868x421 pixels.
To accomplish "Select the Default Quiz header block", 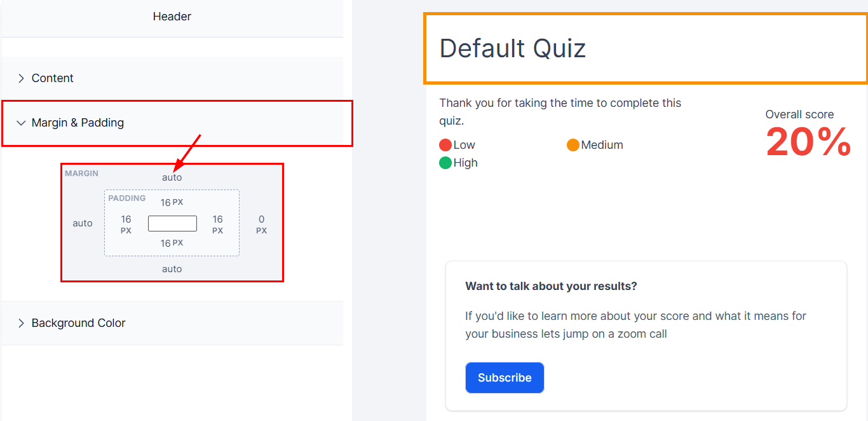I will coord(646,49).
